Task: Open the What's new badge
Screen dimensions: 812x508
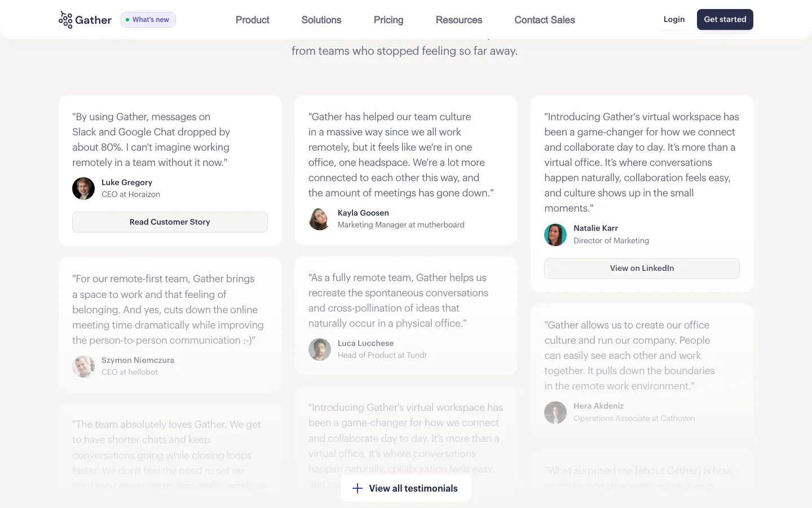Action: click(x=148, y=20)
